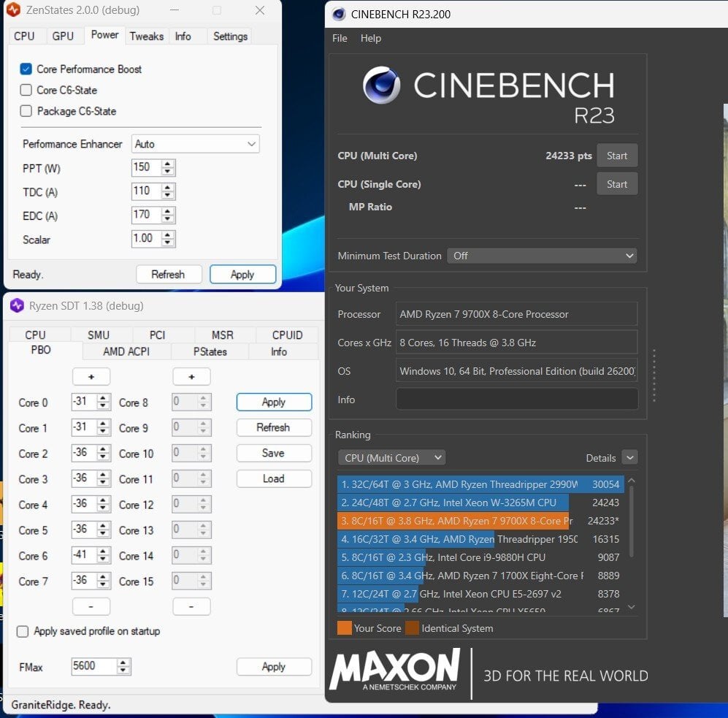Decrease Core 6 offset with down arrow
The width and height of the screenshot is (728, 718).
point(104,559)
